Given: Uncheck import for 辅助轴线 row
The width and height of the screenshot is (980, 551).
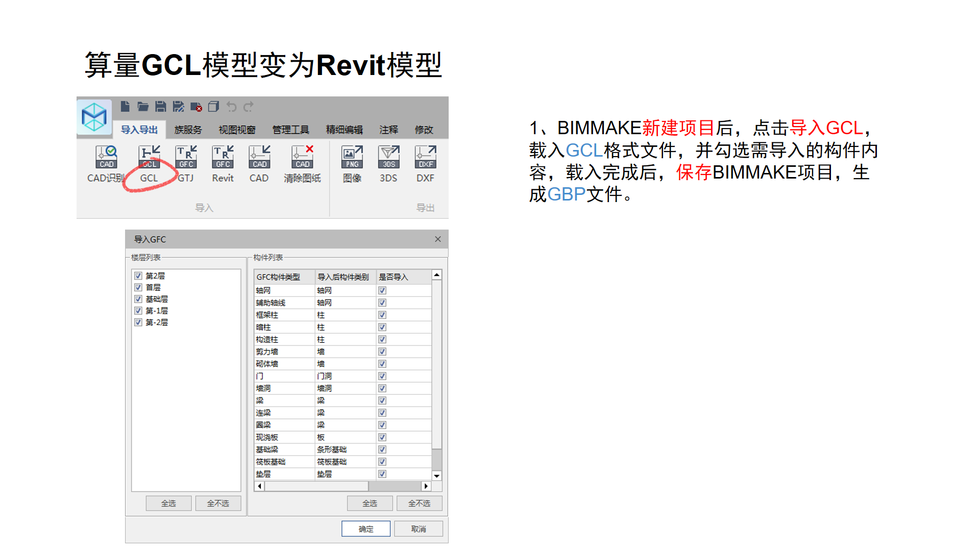Looking at the screenshot, I should tap(382, 303).
